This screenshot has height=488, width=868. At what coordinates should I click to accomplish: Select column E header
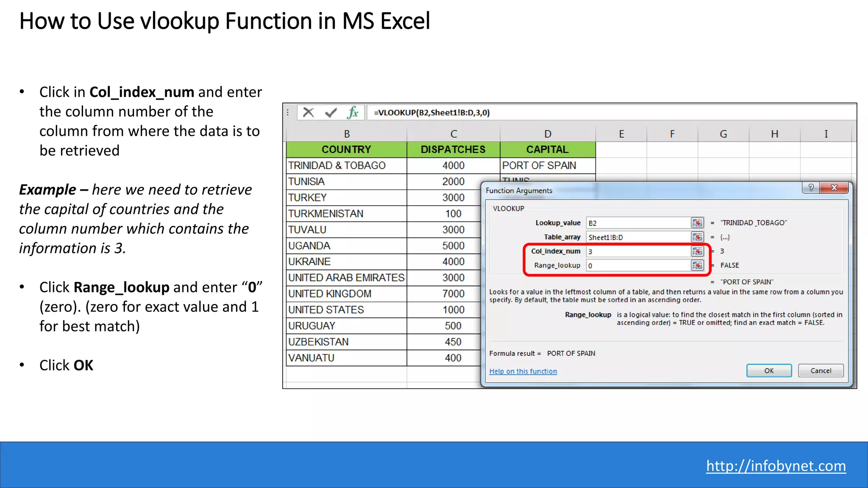point(621,134)
